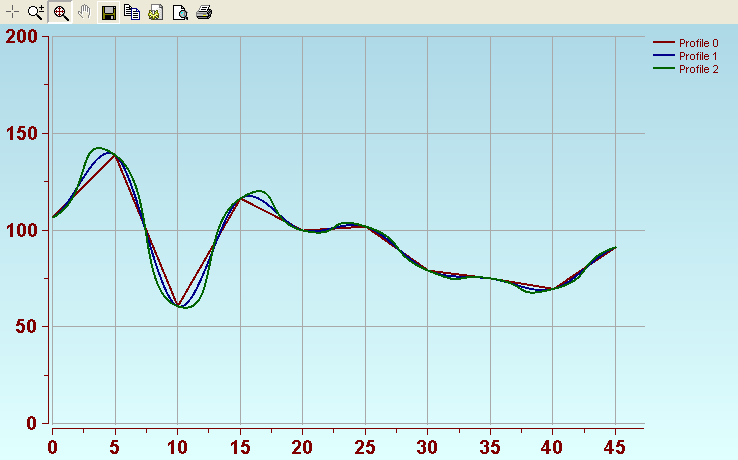Image resolution: width=738 pixels, height=460 pixels.
Task: Click the 25 label on the horizontal axis
Action: pyautogui.click(x=365, y=446)
